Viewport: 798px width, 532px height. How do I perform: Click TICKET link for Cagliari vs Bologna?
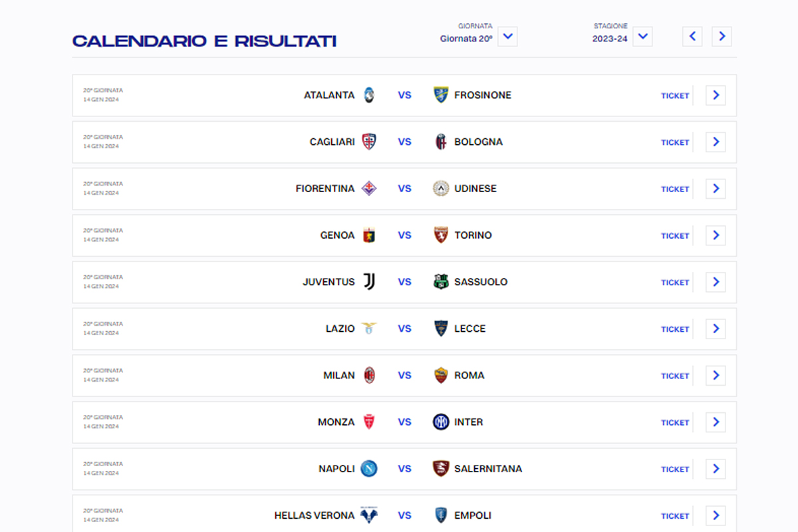click(675, 142)
